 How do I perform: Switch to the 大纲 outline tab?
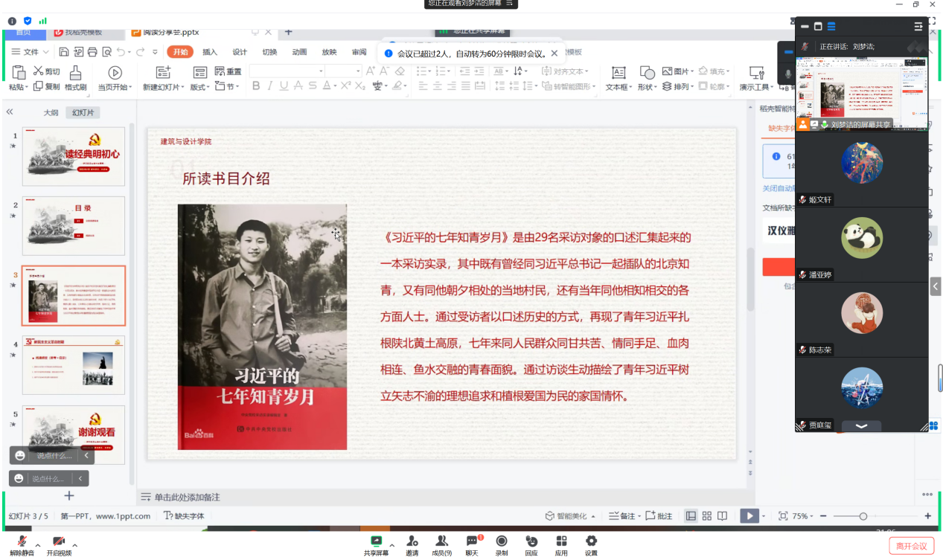(x=51, y=113)
